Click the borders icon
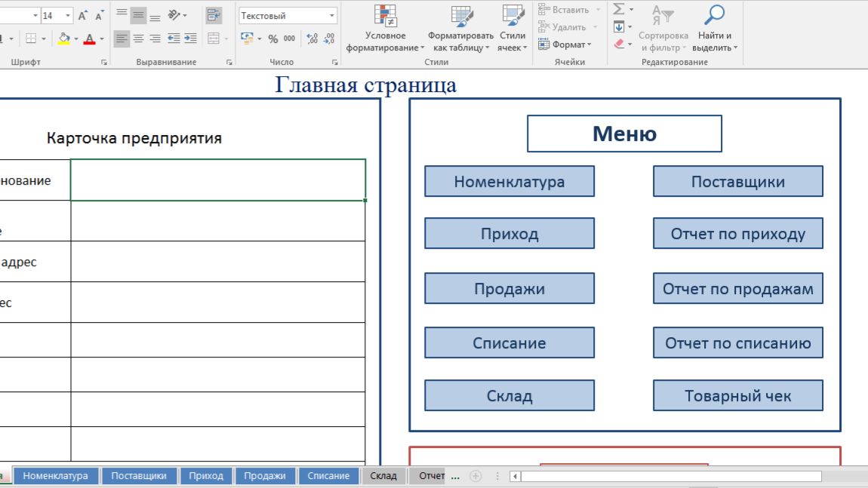The width and height of the screenshot is (868, 488). 31,38
